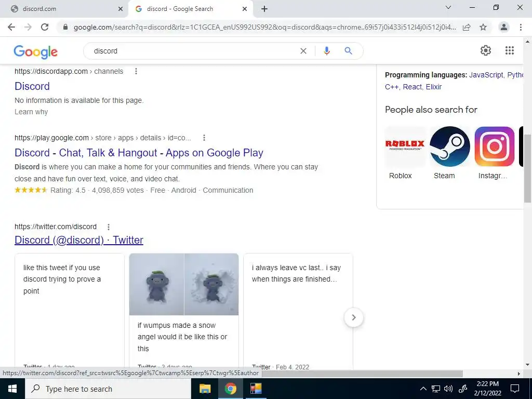
Task: Open the volume control in tray
Action: (448, 389)
